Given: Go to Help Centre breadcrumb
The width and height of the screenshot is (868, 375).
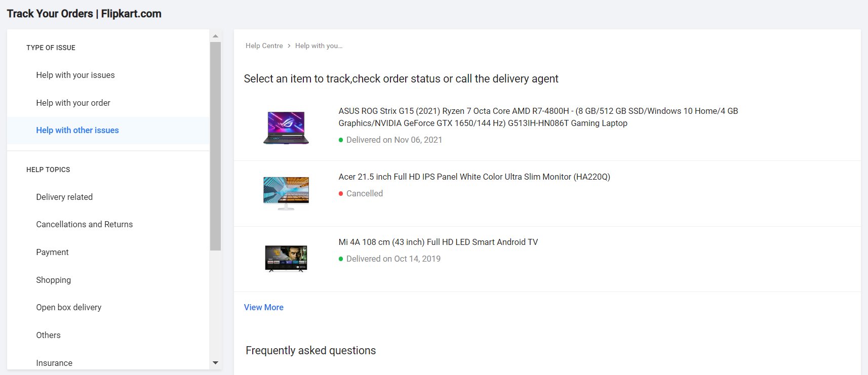Looking at the screenshot, I should 264,46.
